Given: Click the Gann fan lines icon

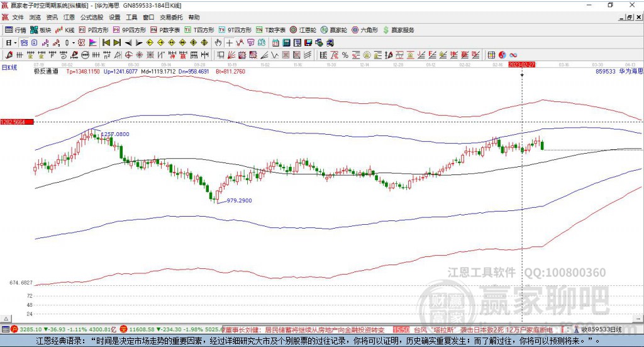Looking at the screenshot, I should [x=231, y=55].
